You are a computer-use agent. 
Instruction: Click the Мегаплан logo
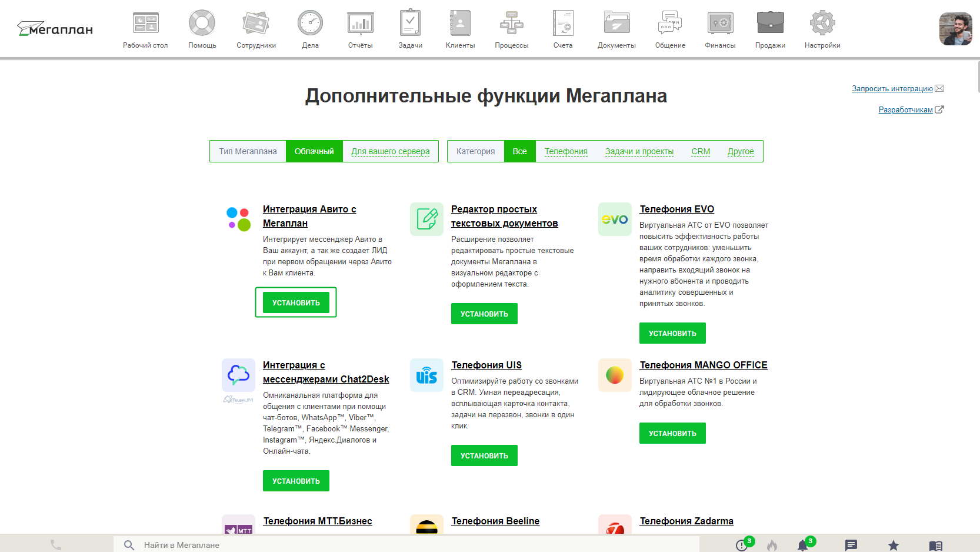(55, 29)
